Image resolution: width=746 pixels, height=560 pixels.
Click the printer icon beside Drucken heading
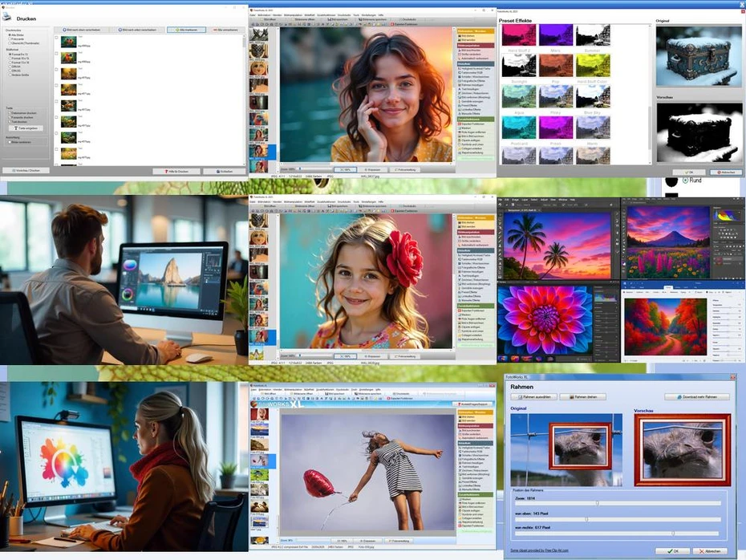click(8, 18)
